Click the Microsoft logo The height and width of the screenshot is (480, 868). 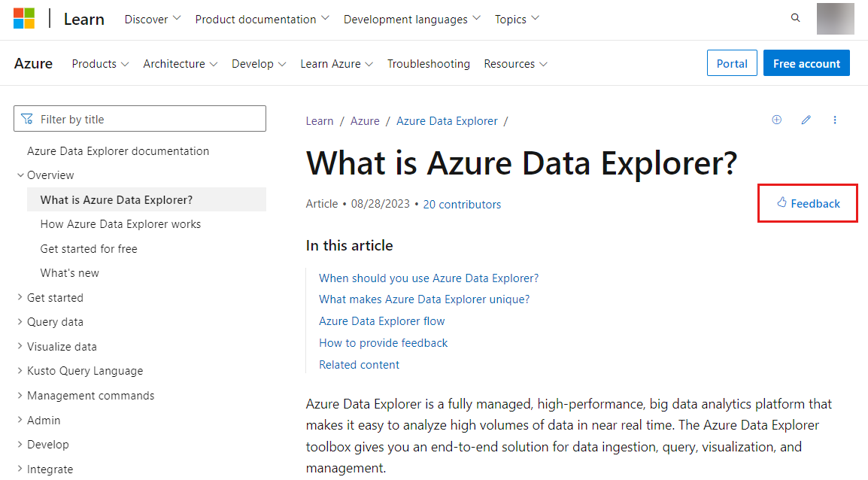(24, 17)
